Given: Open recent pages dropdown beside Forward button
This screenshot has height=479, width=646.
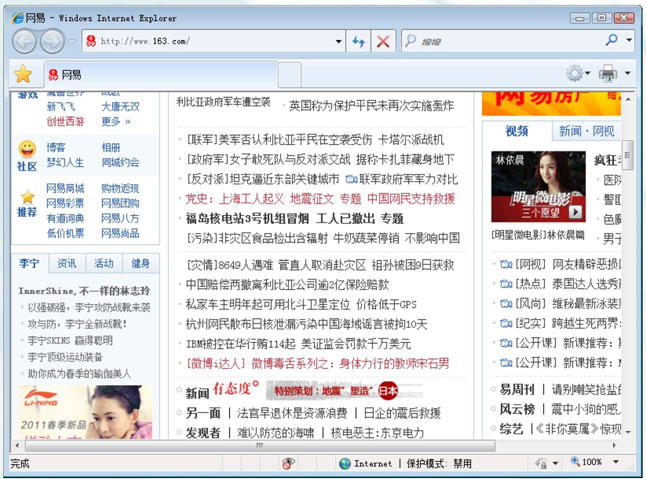Looking at the screenshot, I should pyautogui.click(x=72, y=42).
